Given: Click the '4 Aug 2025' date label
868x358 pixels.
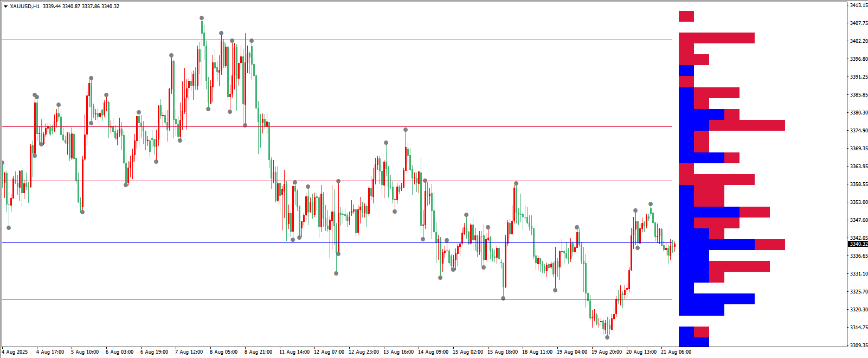Looking at the screenshot, I should [15, 352].
